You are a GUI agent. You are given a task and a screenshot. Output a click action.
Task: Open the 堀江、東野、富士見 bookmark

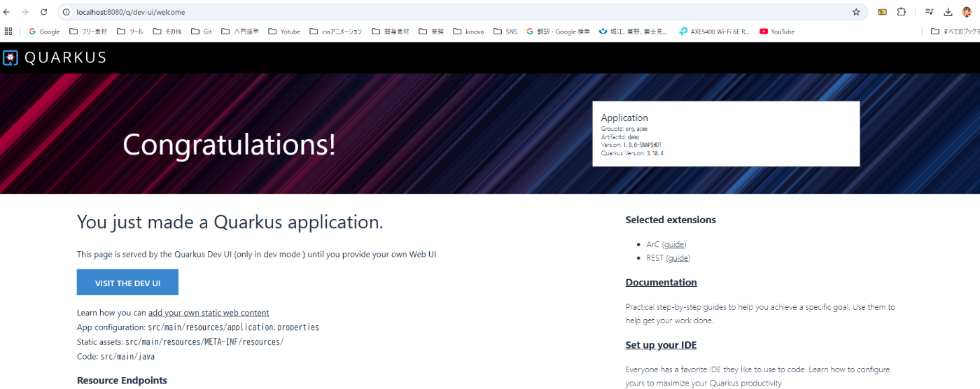(633, 31)
